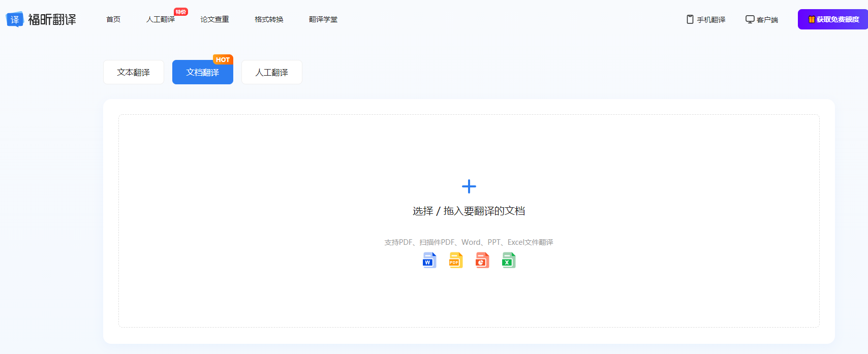
Task: Click the monitor icon beside 客户端
Action: click(x=750, y=19)
